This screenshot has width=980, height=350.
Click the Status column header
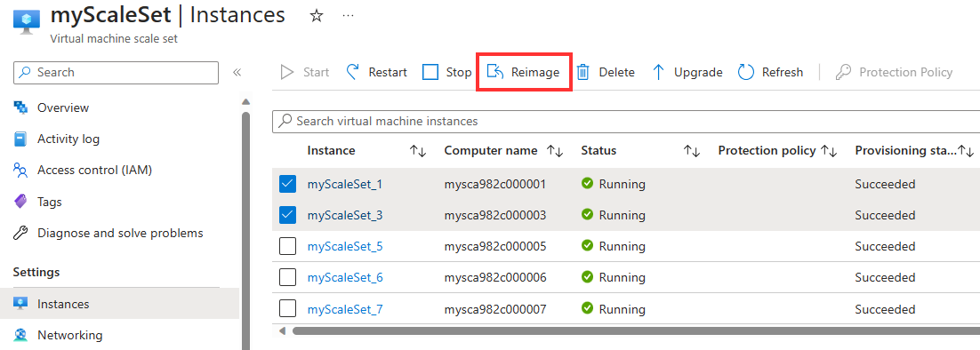pos(598,150)
